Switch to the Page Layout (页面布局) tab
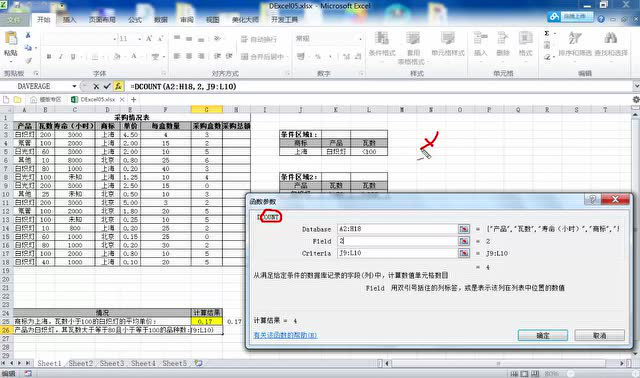The height and width of the screenshot is (378, 640). [x=102, y=20]
